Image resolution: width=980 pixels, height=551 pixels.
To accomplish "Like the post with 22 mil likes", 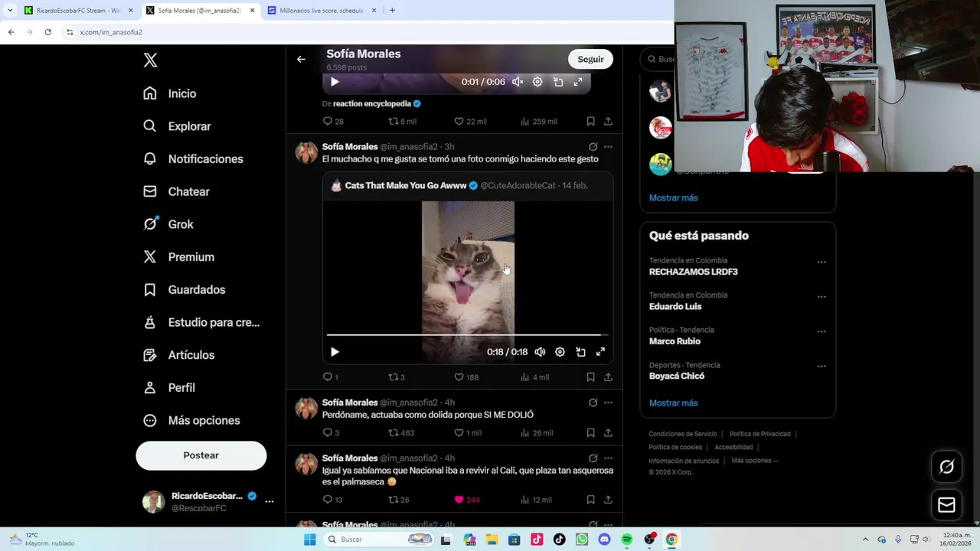I will pos(470,122).
